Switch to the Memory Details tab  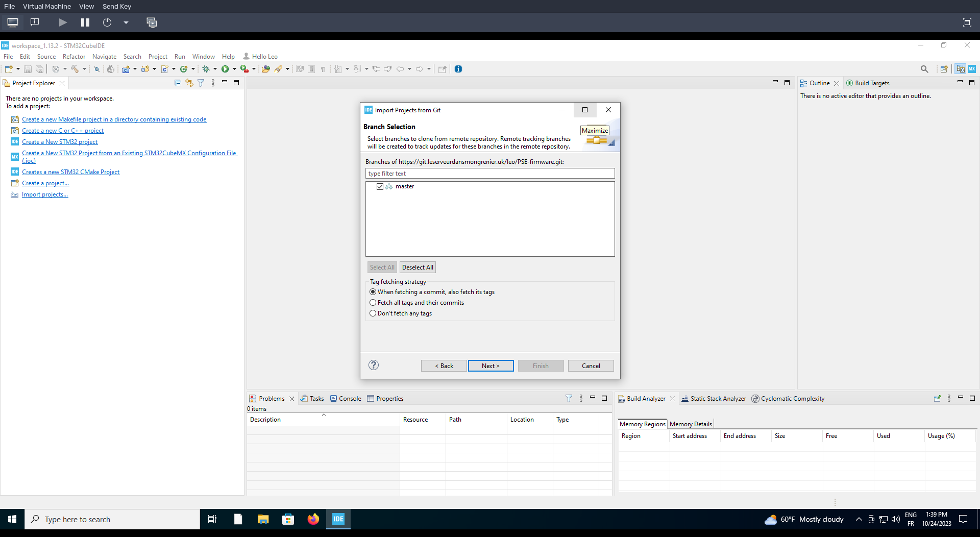pyautogui.click(x=691, y=424)
